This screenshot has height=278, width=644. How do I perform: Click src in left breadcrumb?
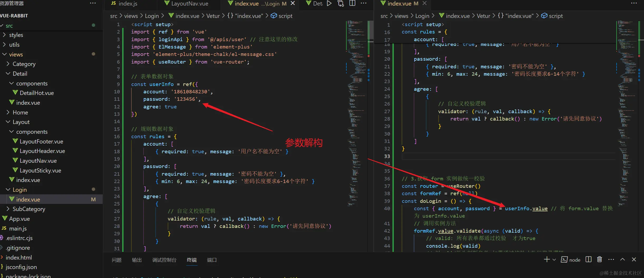tap(114, 16)
